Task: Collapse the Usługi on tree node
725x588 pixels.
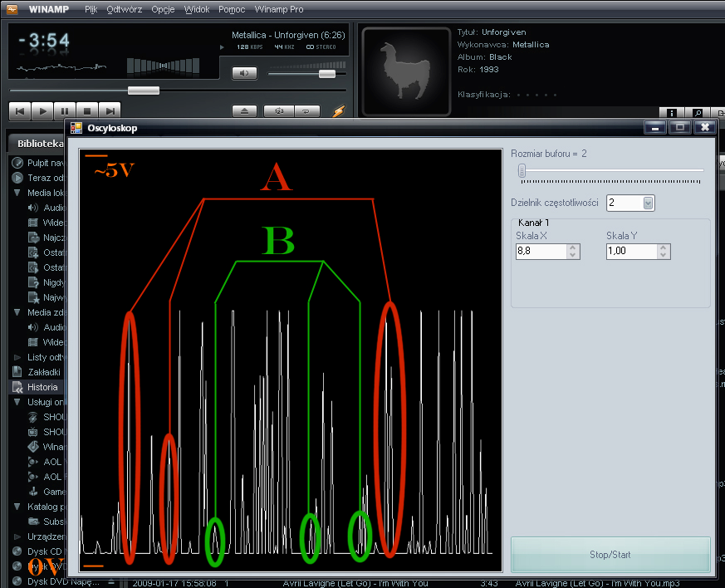Action: pyautogui.click(x=17, y=402)
